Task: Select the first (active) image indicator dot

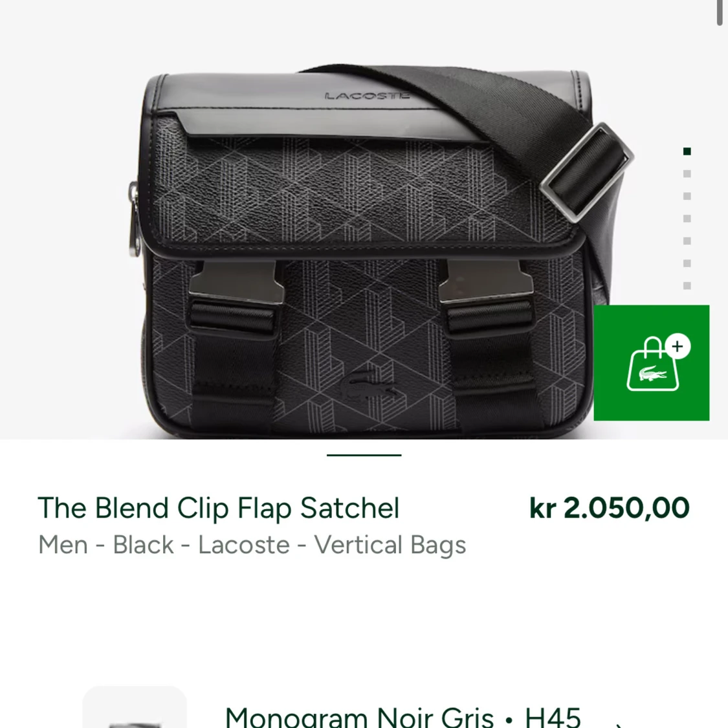Action: click(687, 151)
